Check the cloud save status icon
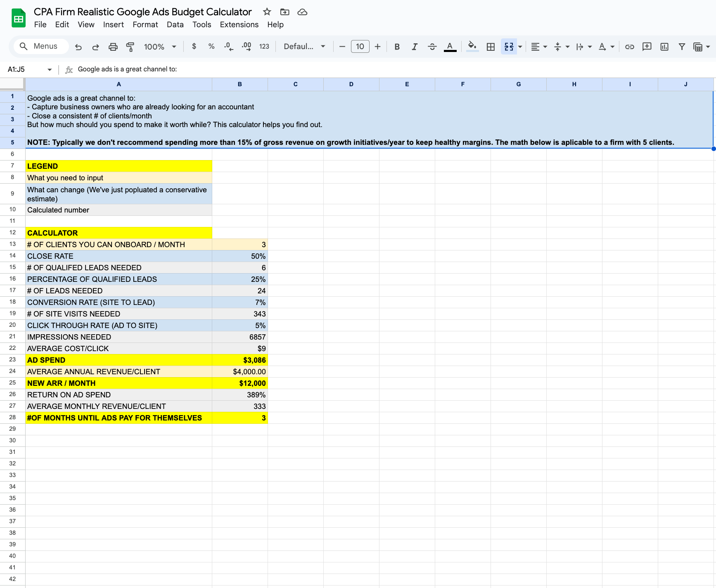 pos(302,12)
